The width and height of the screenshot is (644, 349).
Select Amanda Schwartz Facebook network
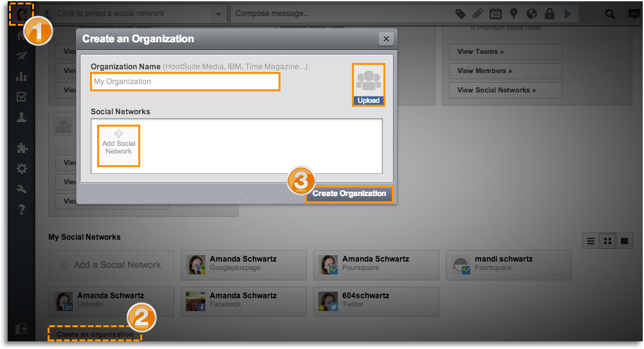[244, 302]
